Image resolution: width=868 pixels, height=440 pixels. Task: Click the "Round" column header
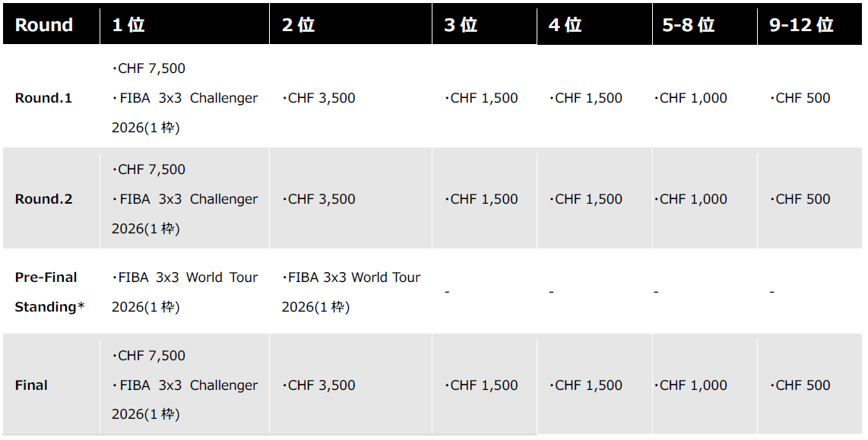44,25
